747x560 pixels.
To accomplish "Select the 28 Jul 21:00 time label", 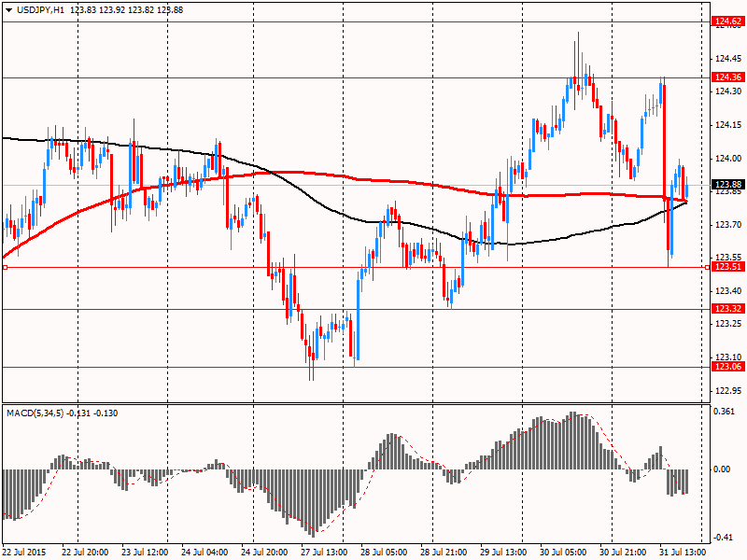I will (x=444, y=553).
